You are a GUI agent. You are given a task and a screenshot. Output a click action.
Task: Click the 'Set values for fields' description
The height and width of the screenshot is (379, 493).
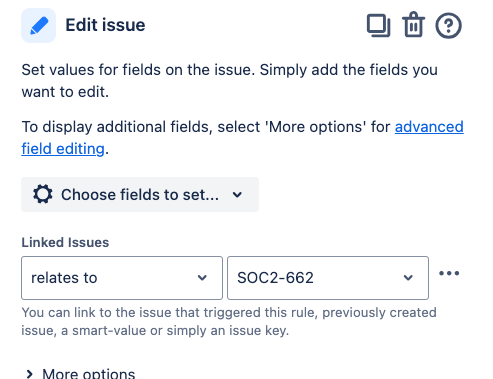[x=230, y=81]
